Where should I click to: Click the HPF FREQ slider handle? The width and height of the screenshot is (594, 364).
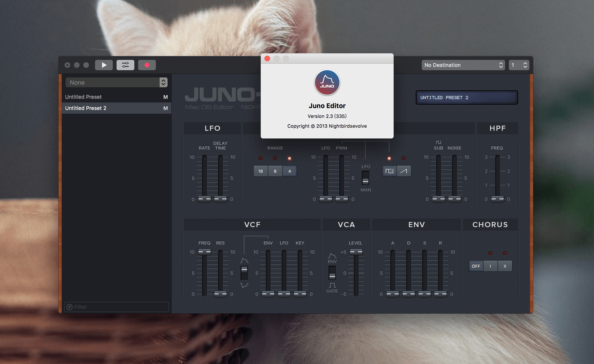(497, 199)
